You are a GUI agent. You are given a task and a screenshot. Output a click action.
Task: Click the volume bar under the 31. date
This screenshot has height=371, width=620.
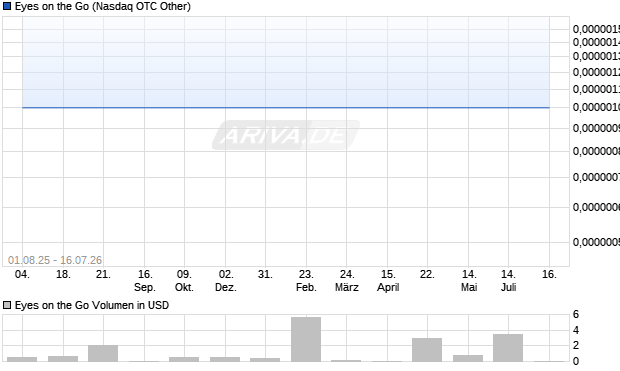(265, 360)
